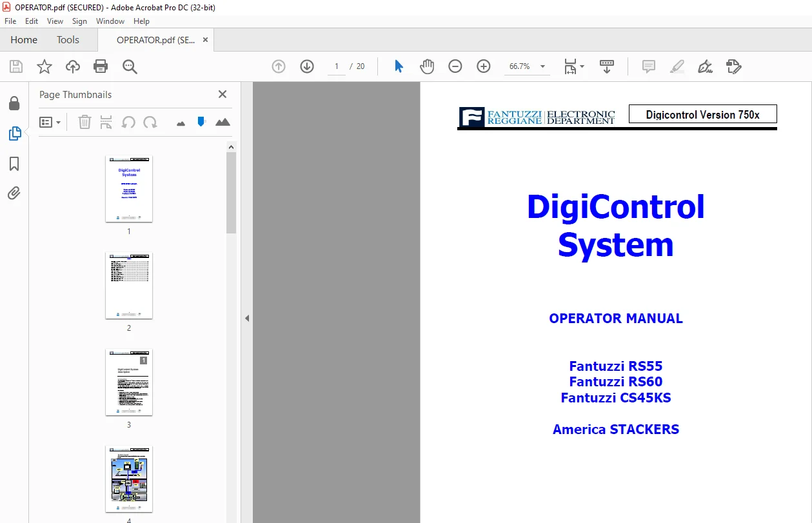The width and height of the screenshot is (812, 523).
Task: Toggle the Page Thumbnails sidebar icon
Action: pyautogui.click(x=14, y=133)
